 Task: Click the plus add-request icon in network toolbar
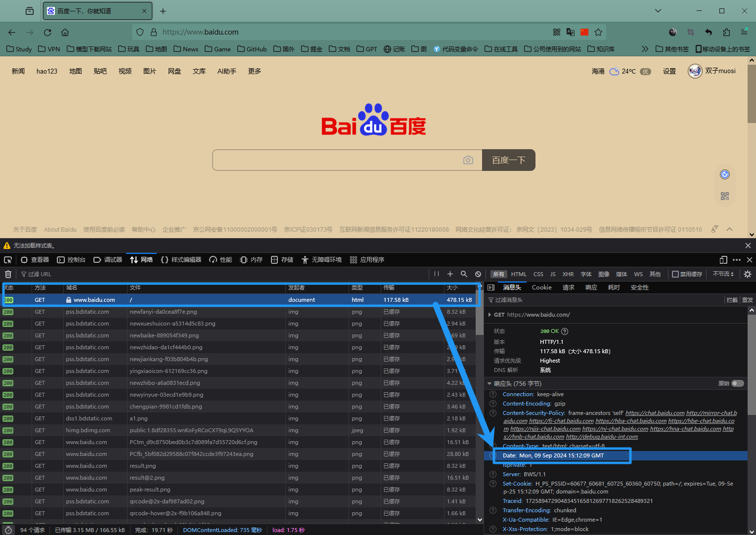click(x=450, y=274)
